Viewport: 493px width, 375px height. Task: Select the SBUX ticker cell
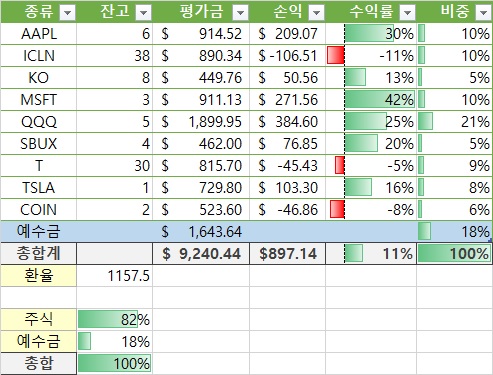click(39, 144)
